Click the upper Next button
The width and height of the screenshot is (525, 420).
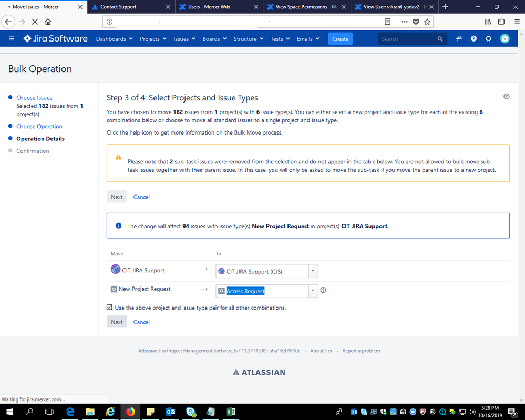[x=117, y=197]
